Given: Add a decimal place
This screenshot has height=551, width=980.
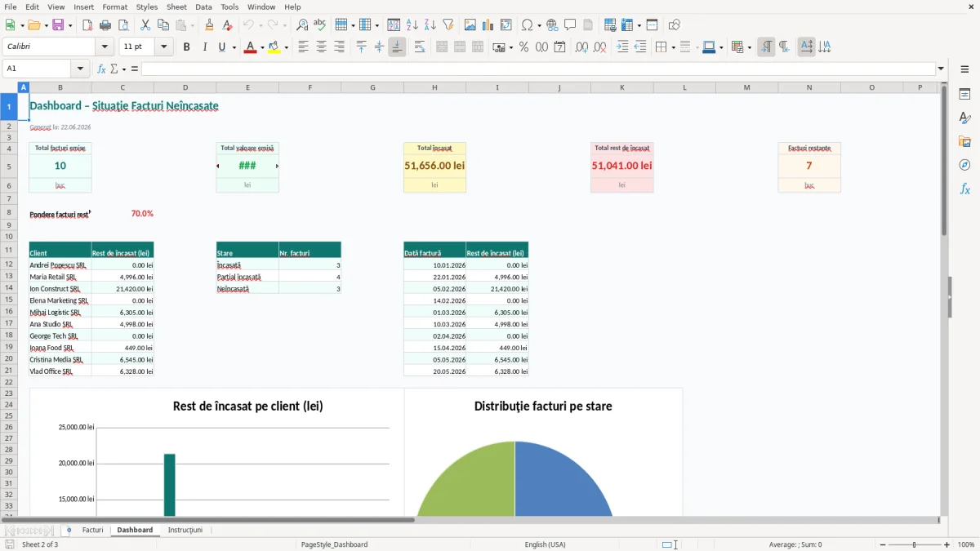Looking at the screenshot, I should pos(581,47).
